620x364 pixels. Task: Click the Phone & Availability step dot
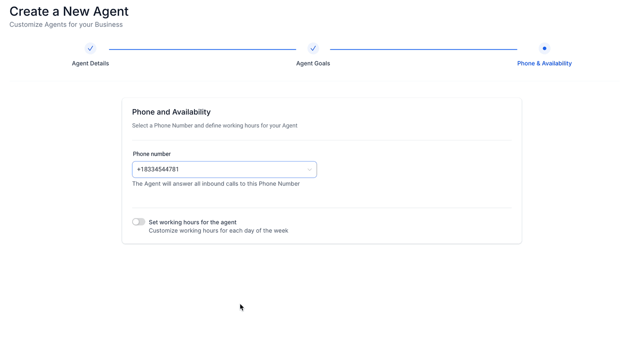coord(544,48)
